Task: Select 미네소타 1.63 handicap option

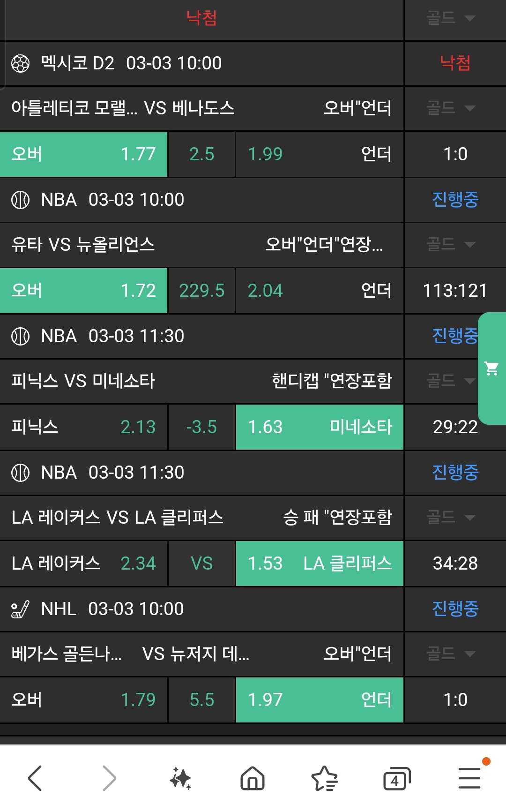Action: [320, 427]
